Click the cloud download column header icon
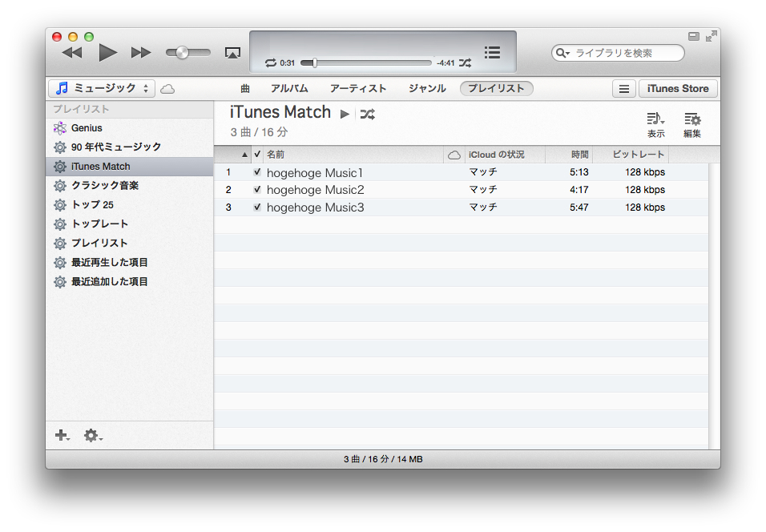The width and height of the screenshot is (766, 532). [454, 155]
